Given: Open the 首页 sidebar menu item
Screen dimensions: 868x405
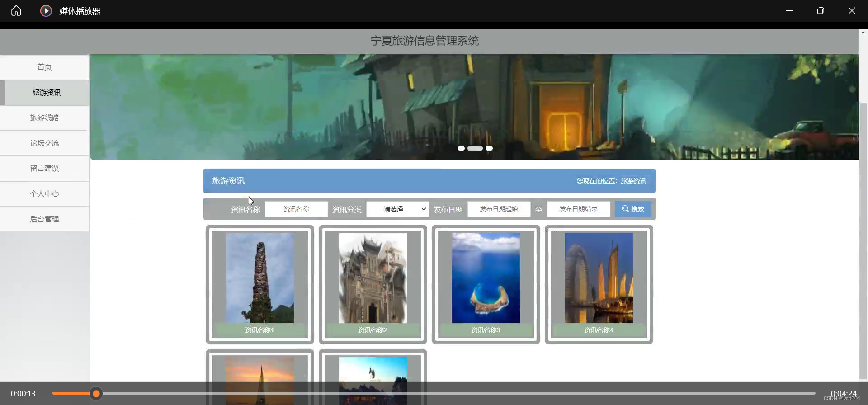Looking at the screenshot, I should coord(44,67).
